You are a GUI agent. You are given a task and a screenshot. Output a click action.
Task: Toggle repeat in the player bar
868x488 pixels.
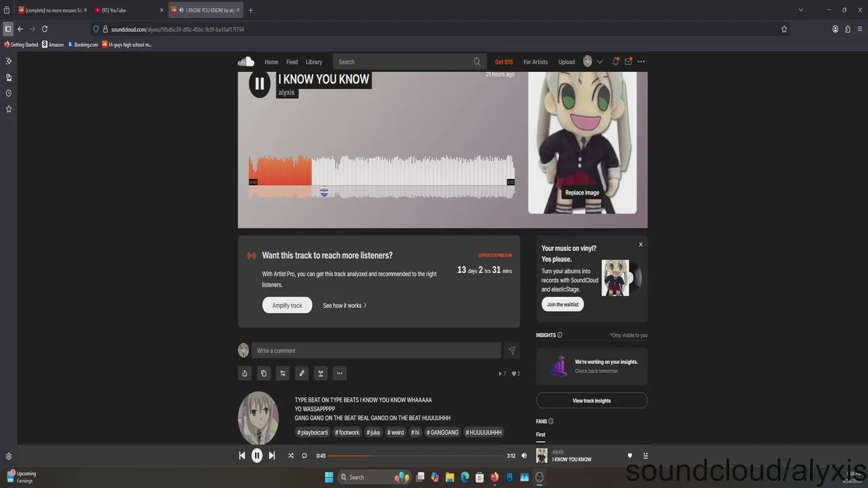(304, 455)
